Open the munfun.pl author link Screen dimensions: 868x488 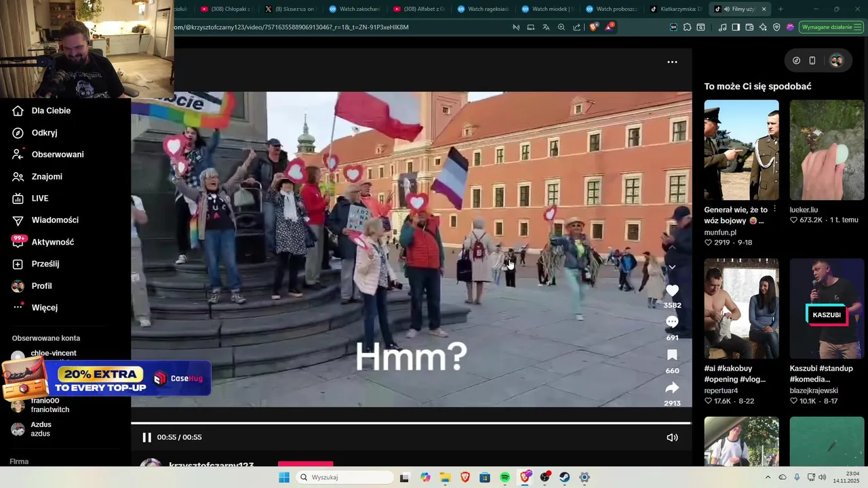click(720, 232)
